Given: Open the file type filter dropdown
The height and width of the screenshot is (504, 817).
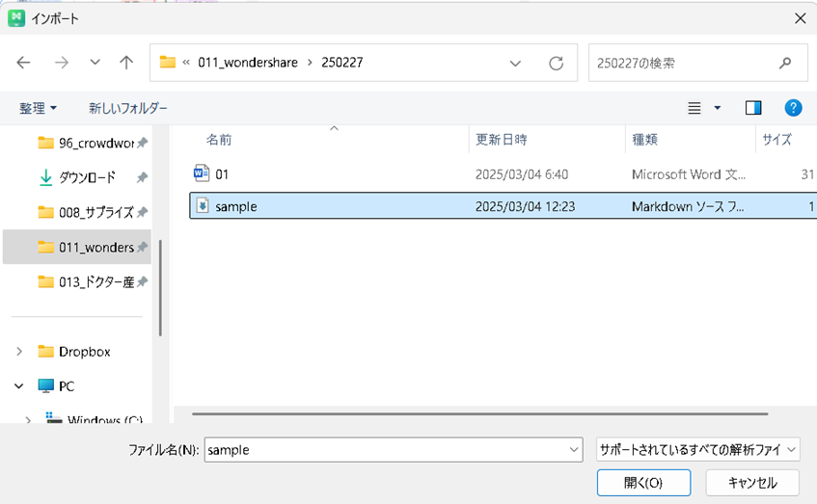Looking at the screenshot, I should 697,449.
